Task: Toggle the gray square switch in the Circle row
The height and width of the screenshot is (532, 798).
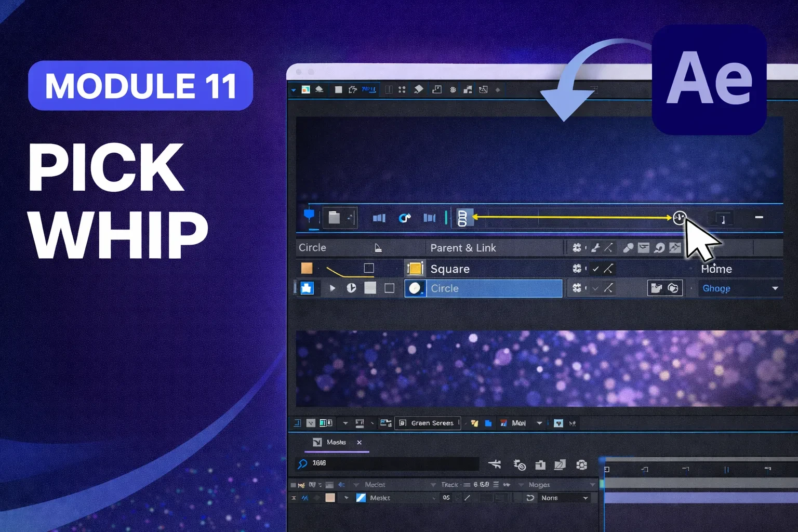Action: [370, 288]
